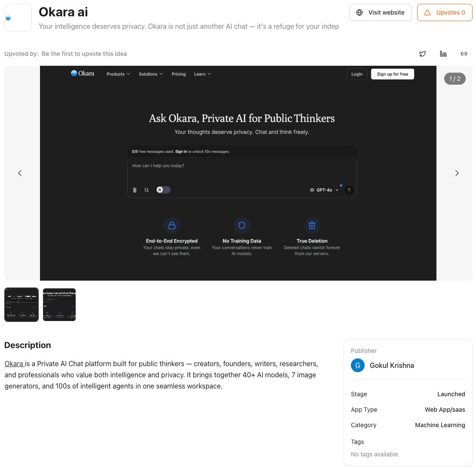Viewport: 476px width, 468px height.
Task: Share the idea on LinkedIn
Action: 443,54
